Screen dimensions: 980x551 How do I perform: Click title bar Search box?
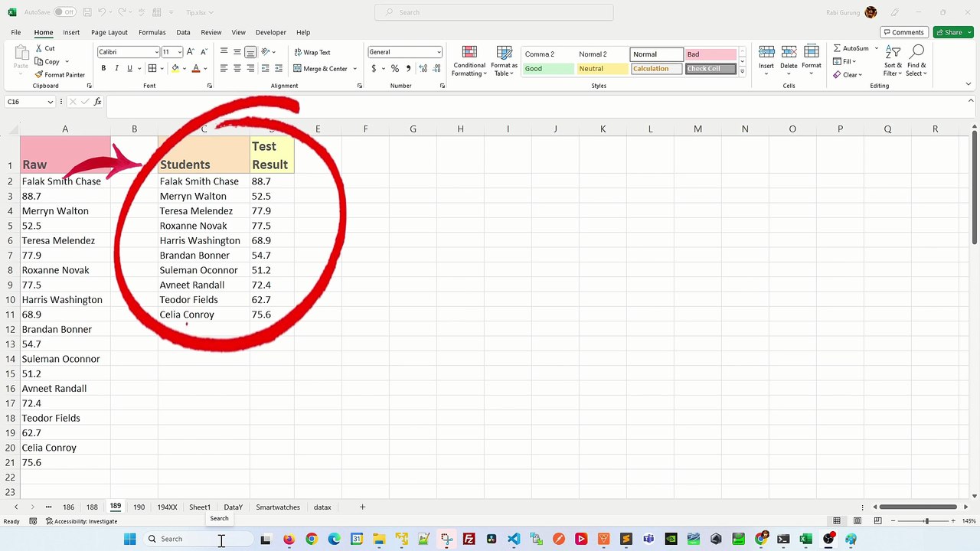494,12
